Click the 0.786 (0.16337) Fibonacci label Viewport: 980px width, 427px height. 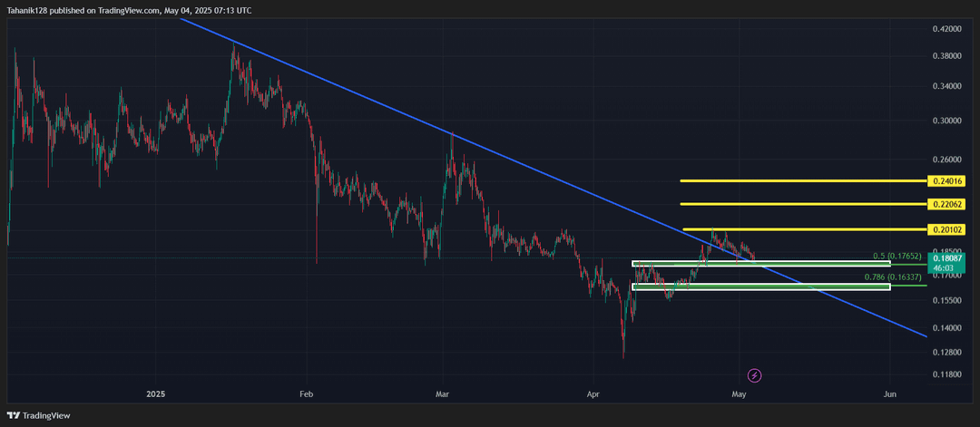[x=894, y=277]
